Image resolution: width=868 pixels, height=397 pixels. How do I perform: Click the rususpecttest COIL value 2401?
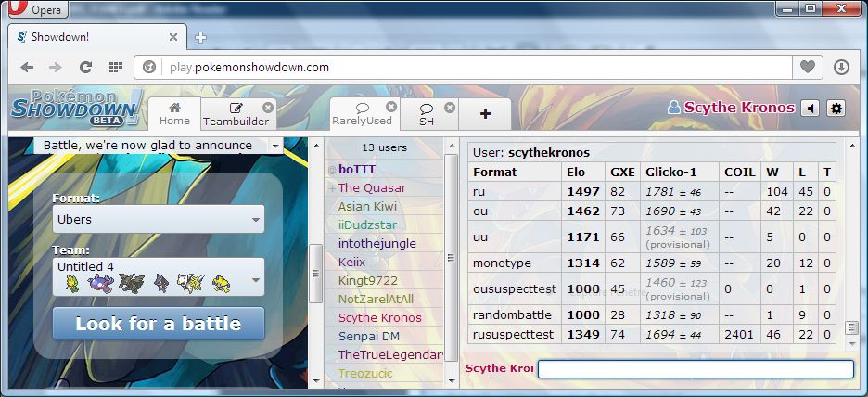tap(740, 335)
